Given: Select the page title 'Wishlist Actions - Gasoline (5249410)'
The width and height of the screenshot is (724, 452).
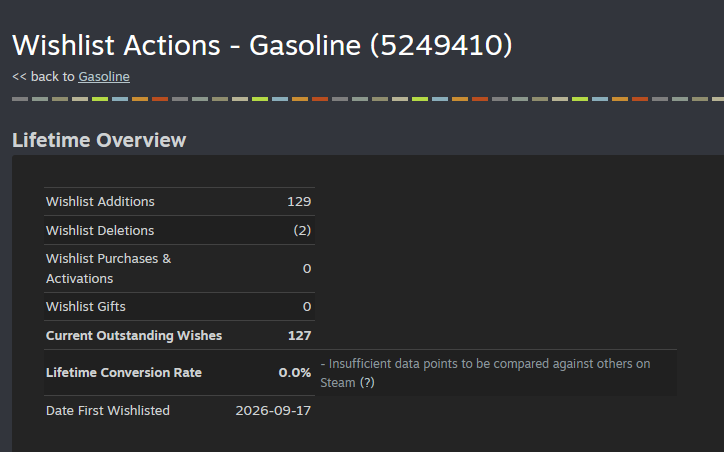Looking at the screenshot, I should point(262,45).
